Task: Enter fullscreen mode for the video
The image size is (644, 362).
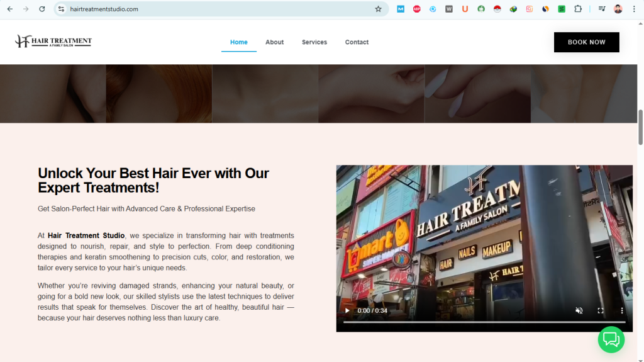Action: [x=601, y=310]
